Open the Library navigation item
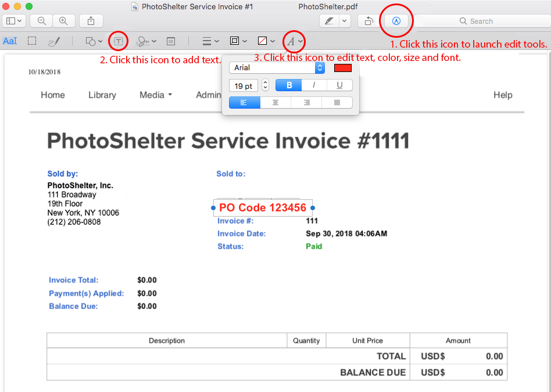The image size is (551, 392). [x=102, y=95]
